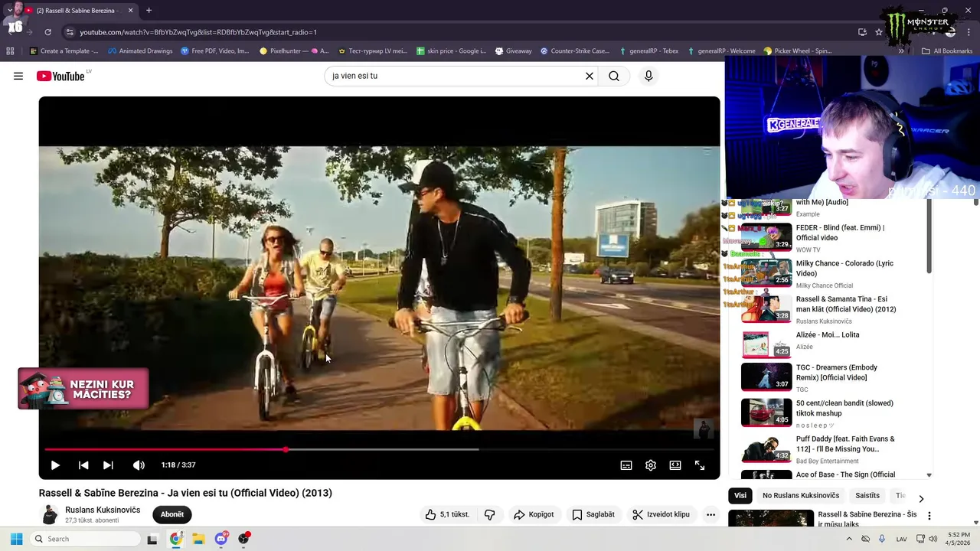Click the 'Nezini kur mācīties?' ad banner
The height and width of the screenshot is (551, 980).
[83, 389]
